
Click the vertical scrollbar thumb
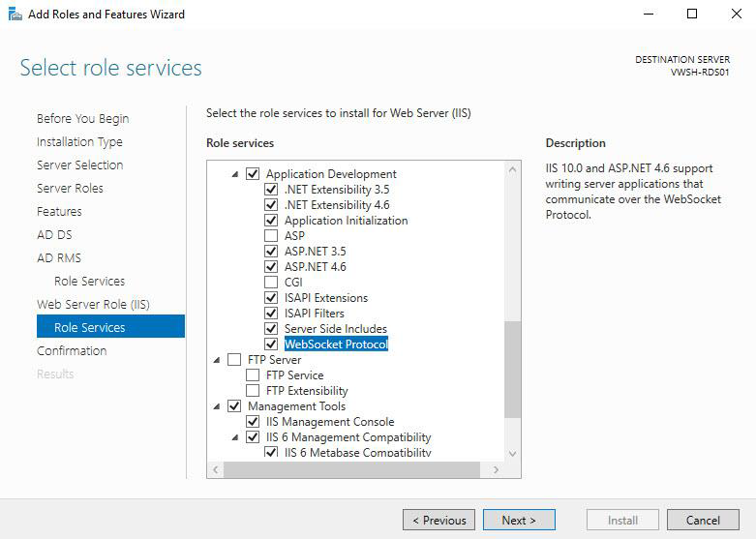point(512,370)
